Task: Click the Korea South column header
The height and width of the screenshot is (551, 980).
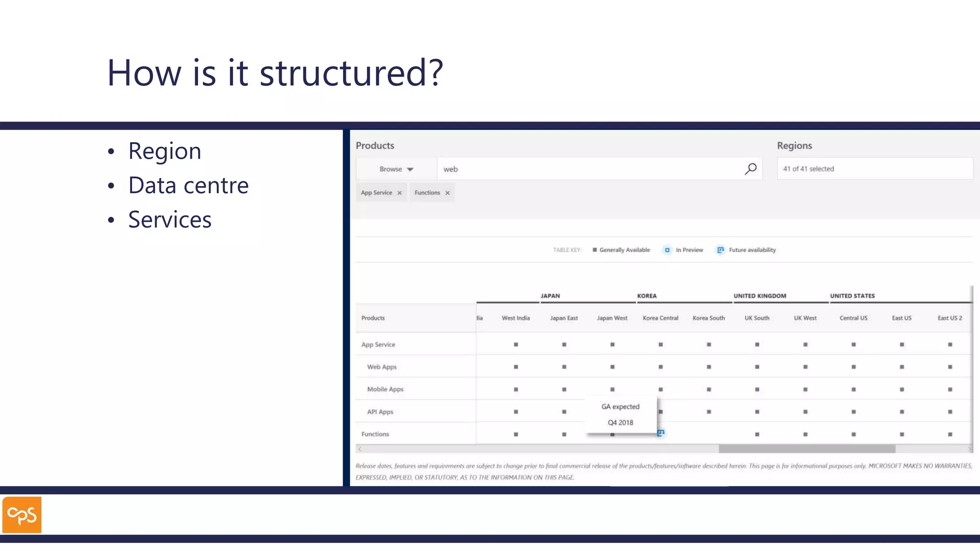Action: point(709,318)
